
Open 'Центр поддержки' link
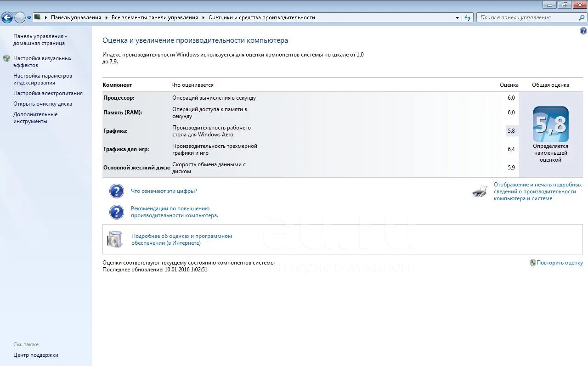coord(36,355)
